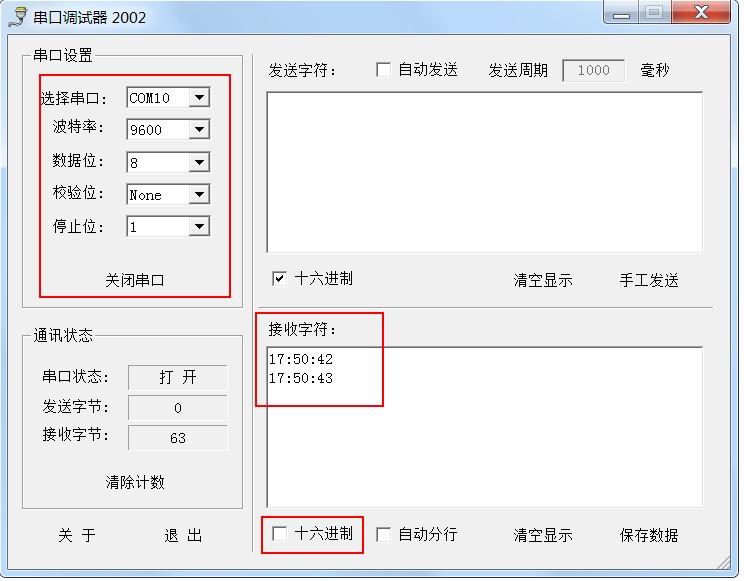Expand the stop bits dropdown showing 1

pyautogui.click(x=199, y=227)
